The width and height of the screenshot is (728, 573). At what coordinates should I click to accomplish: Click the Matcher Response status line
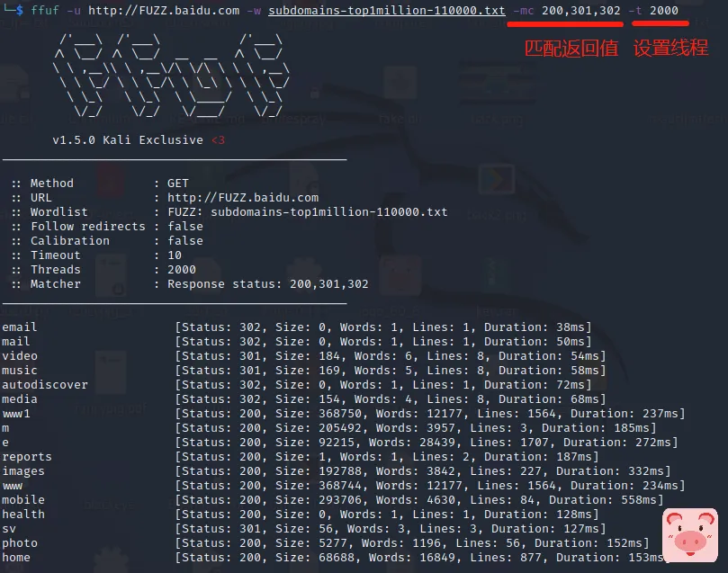point(190,284)
